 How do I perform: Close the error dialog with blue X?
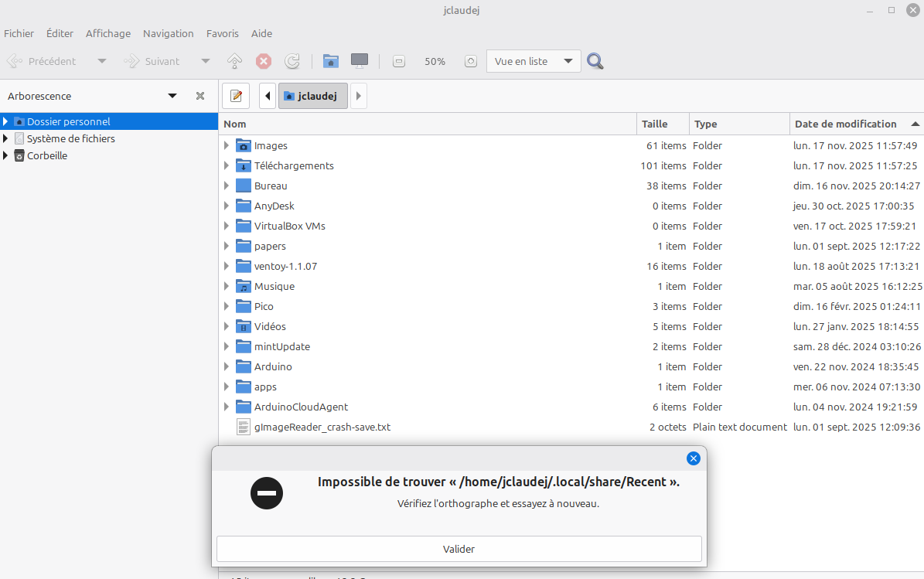click(x=694, y=458)
